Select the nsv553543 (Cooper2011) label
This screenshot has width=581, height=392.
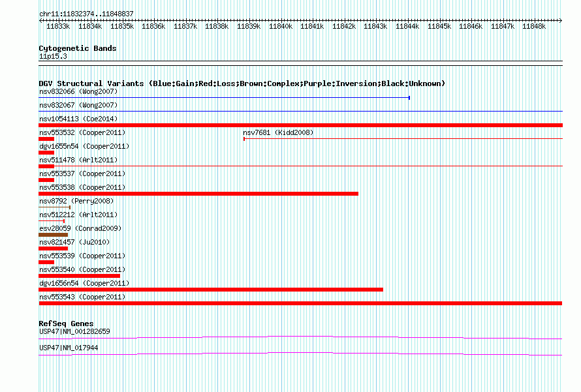click(x=82, y=297)
